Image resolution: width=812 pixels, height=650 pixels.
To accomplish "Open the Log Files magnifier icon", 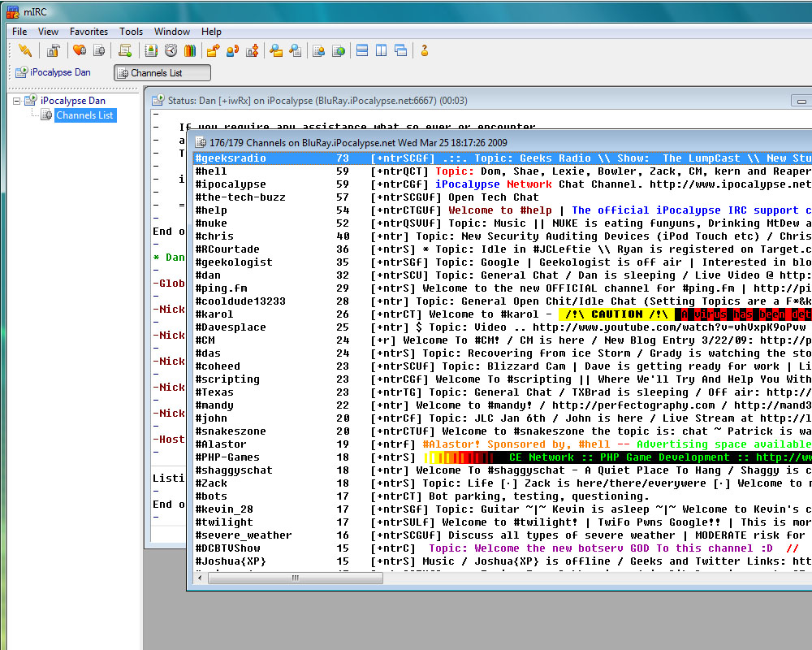I will coord(296,50).
